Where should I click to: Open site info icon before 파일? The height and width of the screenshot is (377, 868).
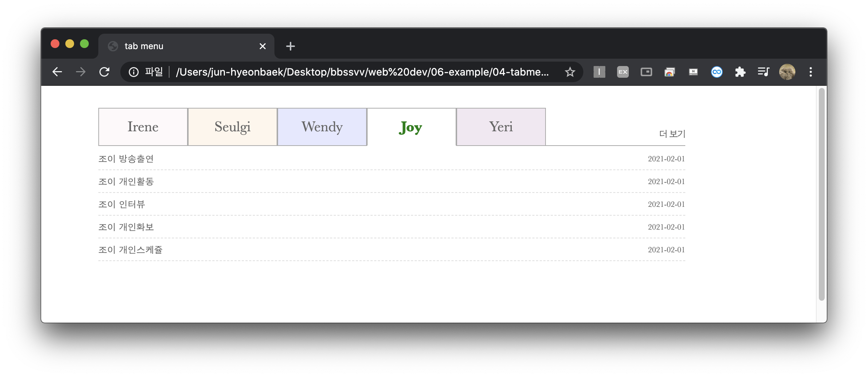click(134, 72)
